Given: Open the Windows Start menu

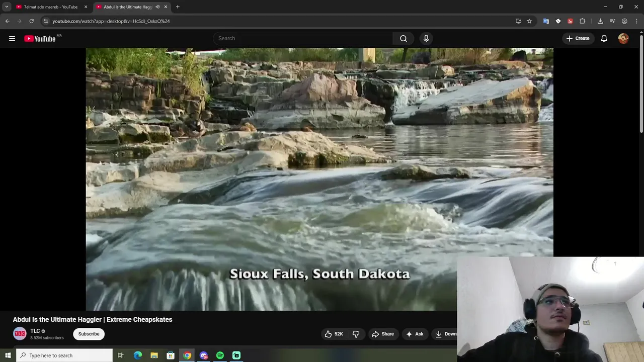Looking at the screenshot, I should point(8,355).
